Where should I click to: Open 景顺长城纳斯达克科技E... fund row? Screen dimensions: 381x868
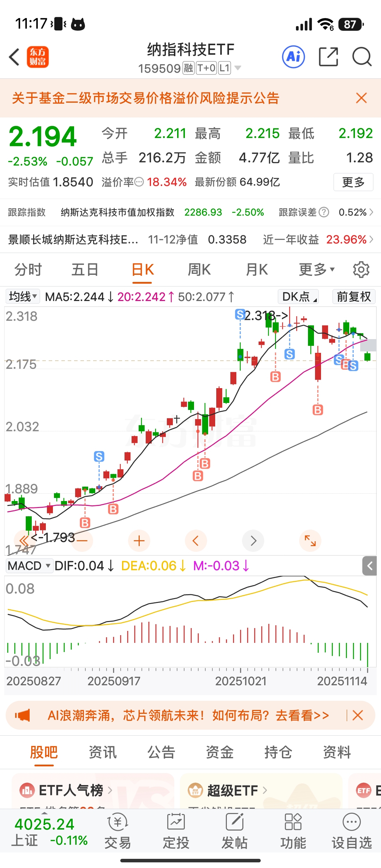click(x=190, y=240)
